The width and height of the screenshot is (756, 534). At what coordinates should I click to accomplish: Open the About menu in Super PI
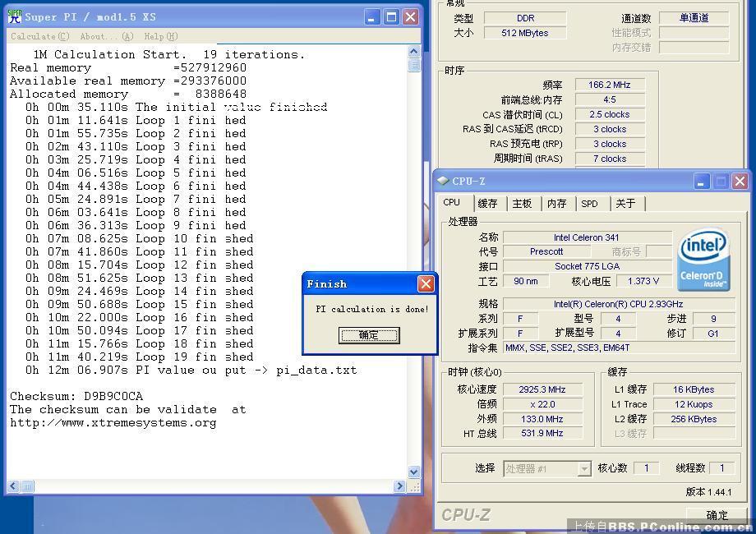pos(107,36)
